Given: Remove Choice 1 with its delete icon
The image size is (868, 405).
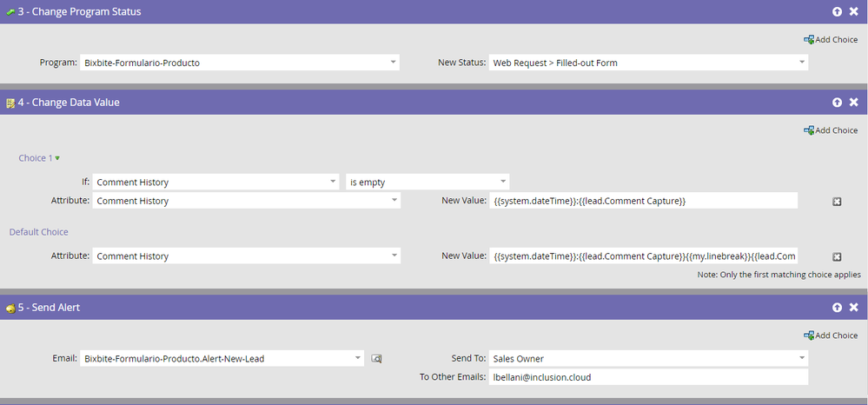Looking at the screenshot, I should pyautogui.click(x=837, y=202).
